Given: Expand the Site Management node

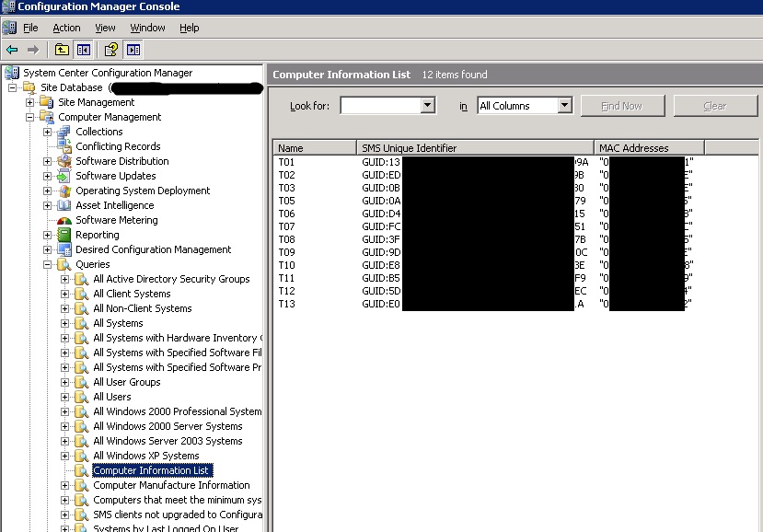Looking at the screenshot, I should click(31, 102).
